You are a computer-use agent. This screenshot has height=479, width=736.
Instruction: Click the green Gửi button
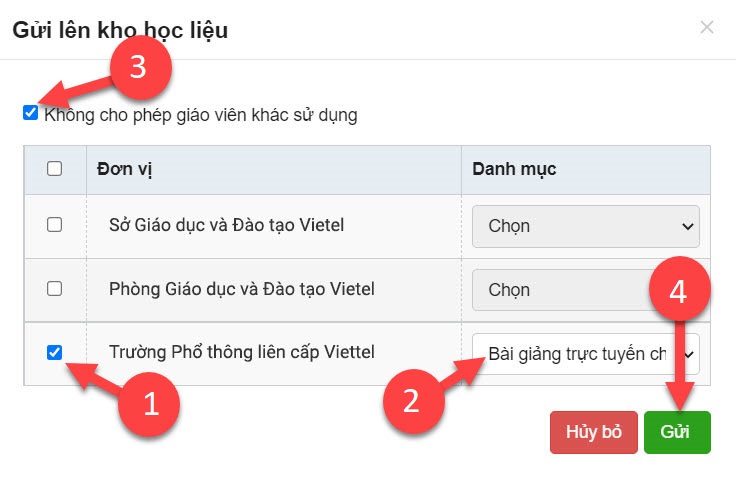click(677, 432)
